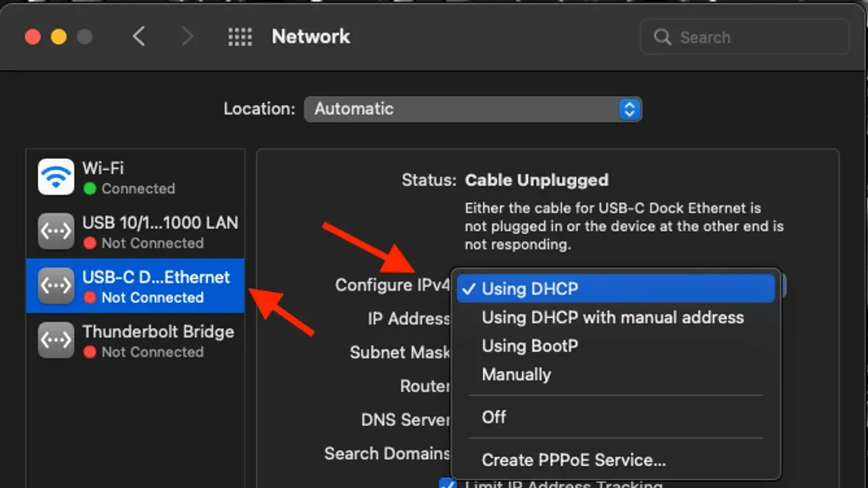
Task: Choose Manually in IPv4 menu
Action: coord(616,374)
